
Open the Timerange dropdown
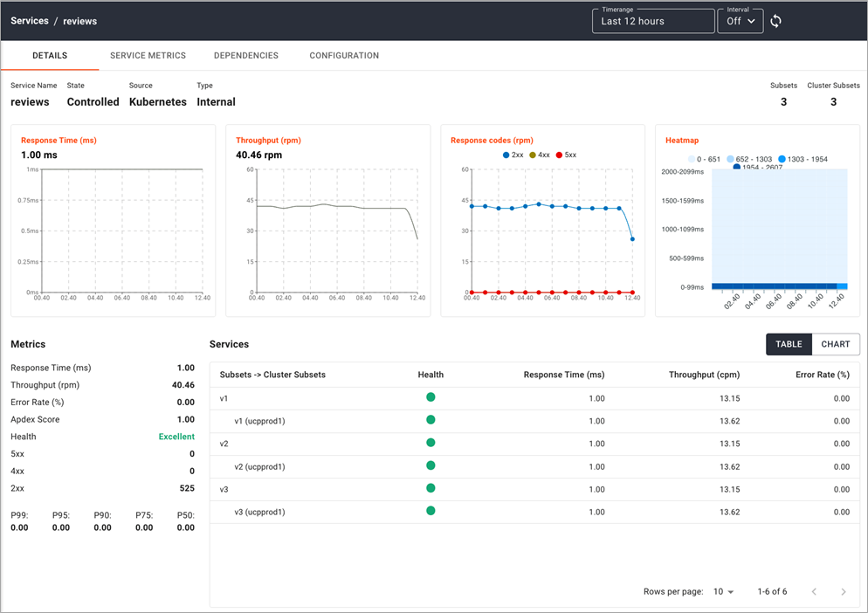coord(652,21)
